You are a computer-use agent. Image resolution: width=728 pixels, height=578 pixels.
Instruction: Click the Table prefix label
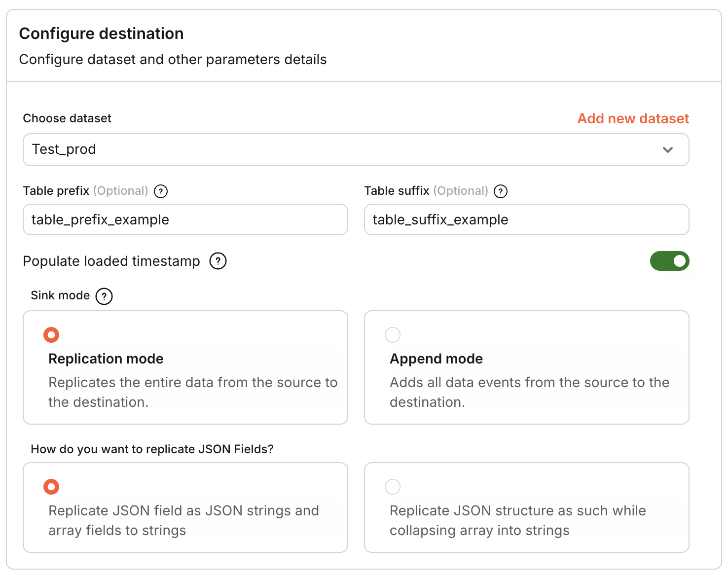(56, 191)
